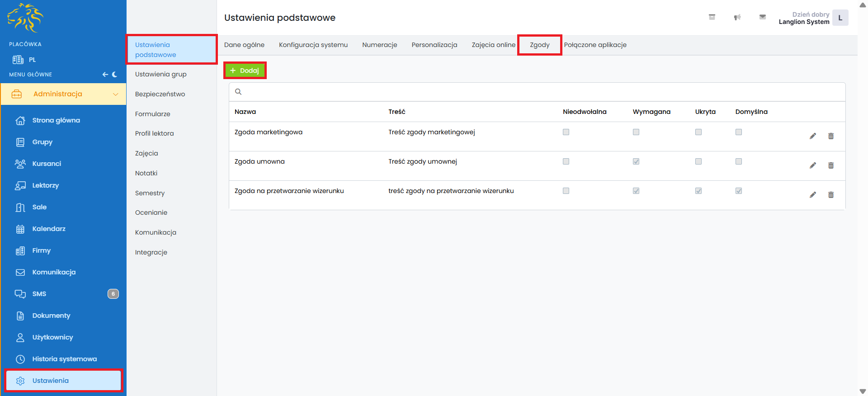Open the megaphone announcements icon
868x396 pixels.
737,17
